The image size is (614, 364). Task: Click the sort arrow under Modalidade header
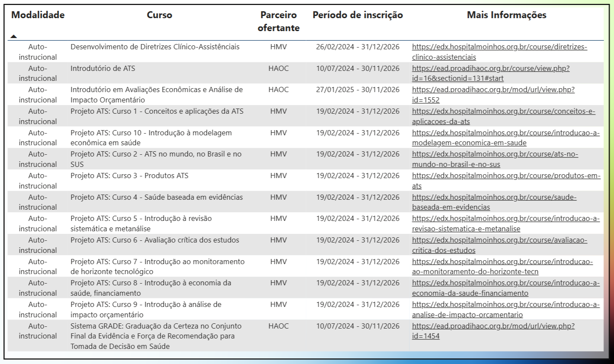click(x=14, y=36)
